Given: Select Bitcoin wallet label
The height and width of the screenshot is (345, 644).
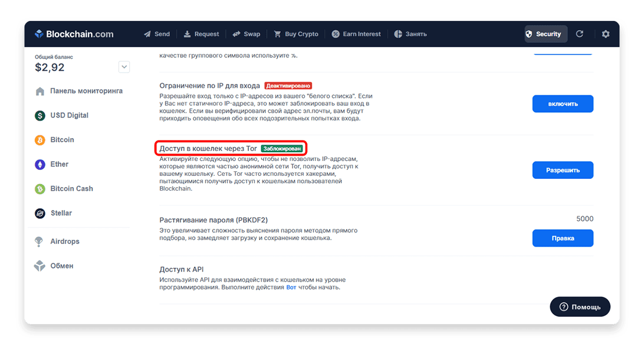Looking at the screenshot, I should tap(62, 140).
